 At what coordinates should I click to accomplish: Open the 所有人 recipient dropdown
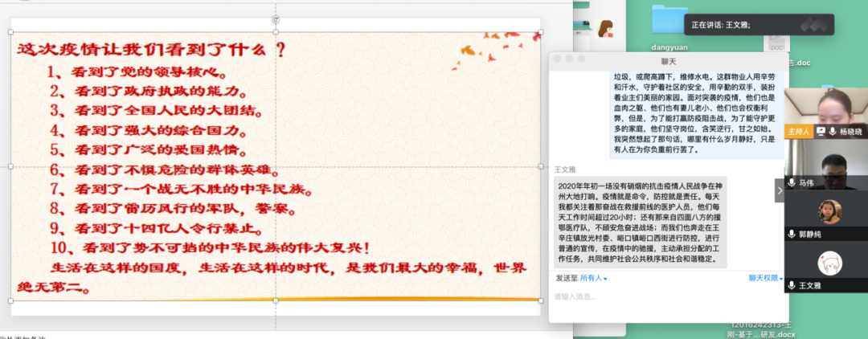point(594,278)
